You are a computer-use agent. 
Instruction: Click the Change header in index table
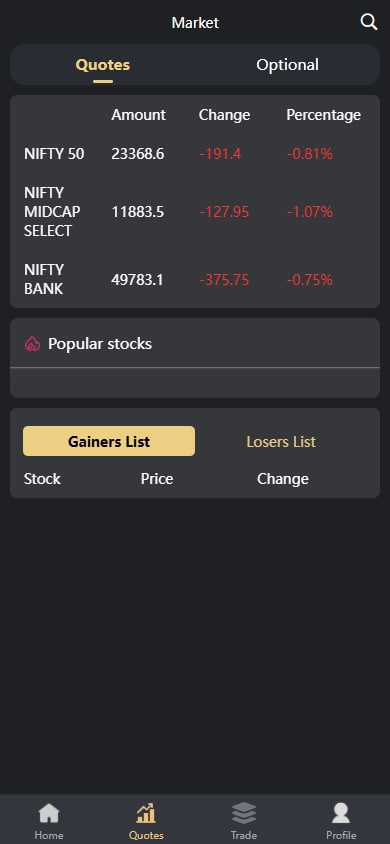(x=224, y=115)
